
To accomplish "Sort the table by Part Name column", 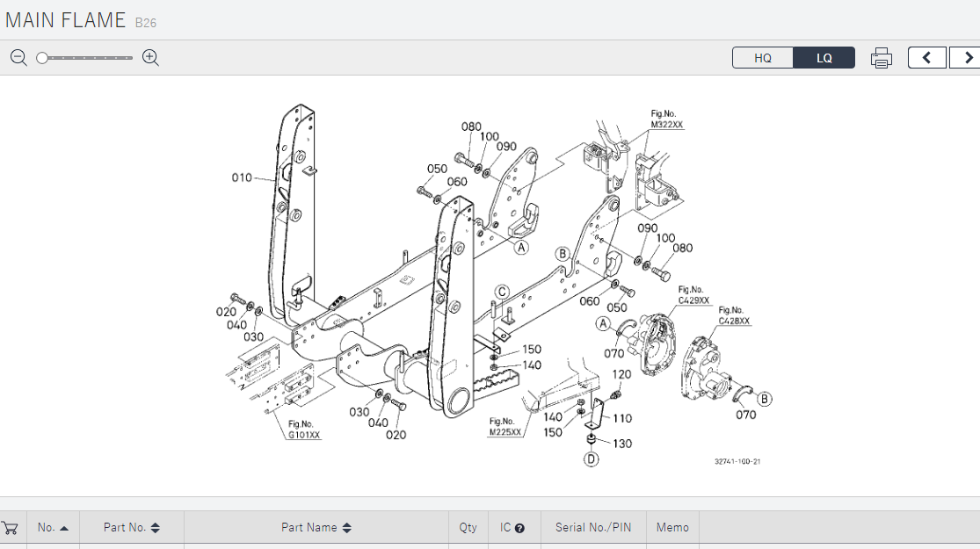I will click(x=317, y=528).
